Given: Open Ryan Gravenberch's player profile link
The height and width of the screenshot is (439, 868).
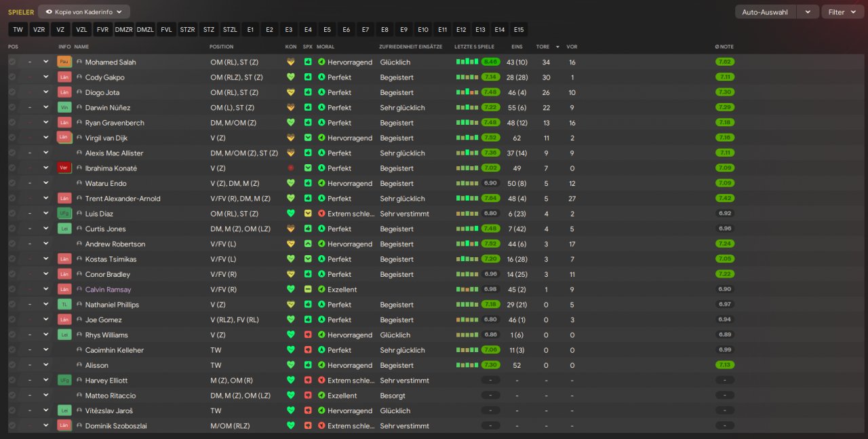Looking at the screenshot, I should coord(114,123).
